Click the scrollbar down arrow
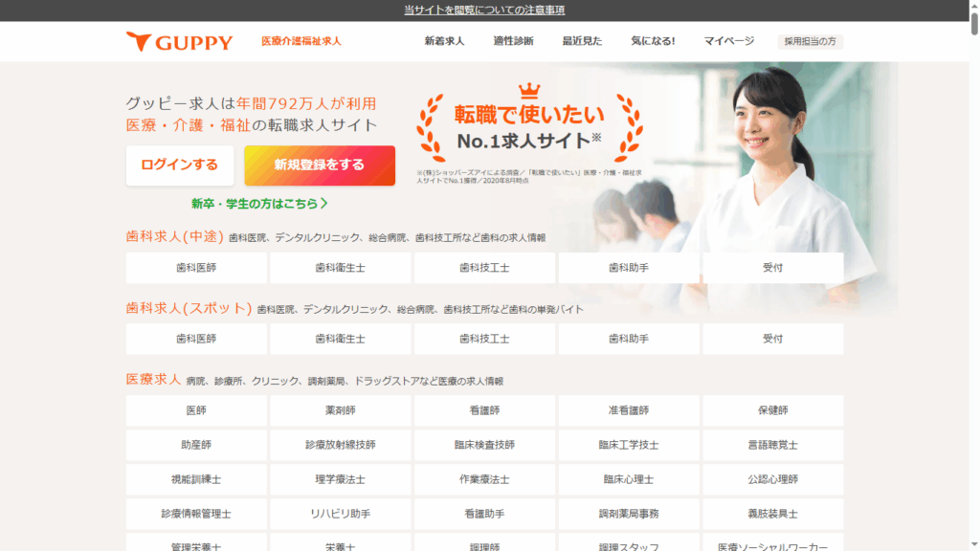Viewport: 980px width, 551px height. [973, 544]
